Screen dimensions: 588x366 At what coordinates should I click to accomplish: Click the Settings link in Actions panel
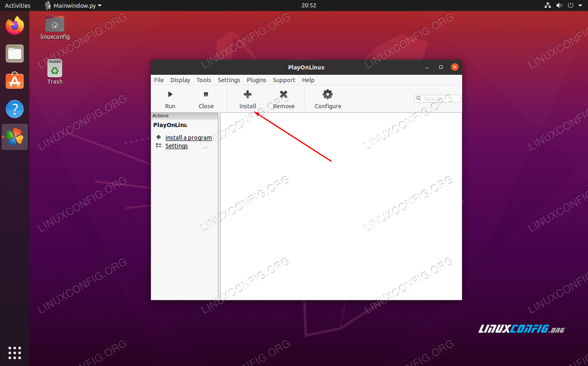point(177,146)
